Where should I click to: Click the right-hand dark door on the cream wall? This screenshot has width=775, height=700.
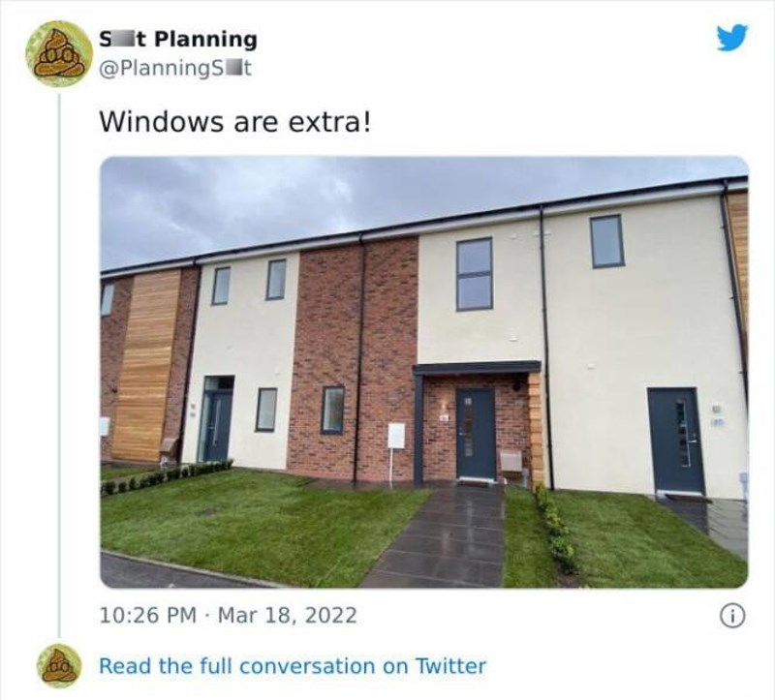coord(675,441)
